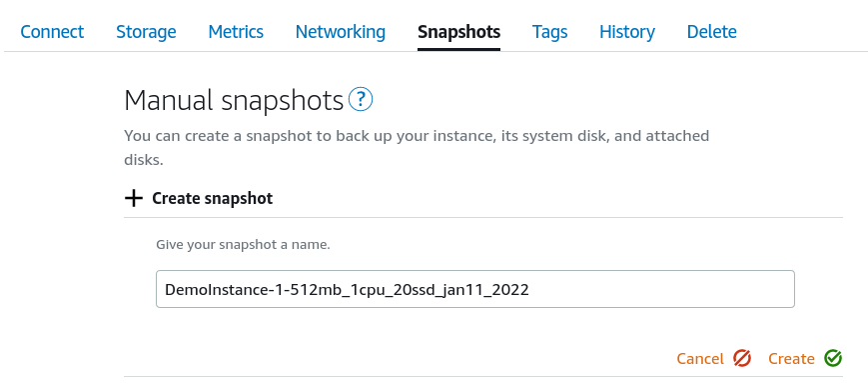Screen dimensions: 868x388
Task: Switch to the Connect tab
Action: [52, 32]
